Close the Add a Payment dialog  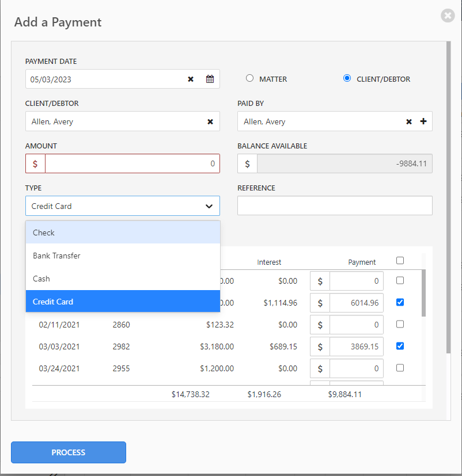coord(448,16)
